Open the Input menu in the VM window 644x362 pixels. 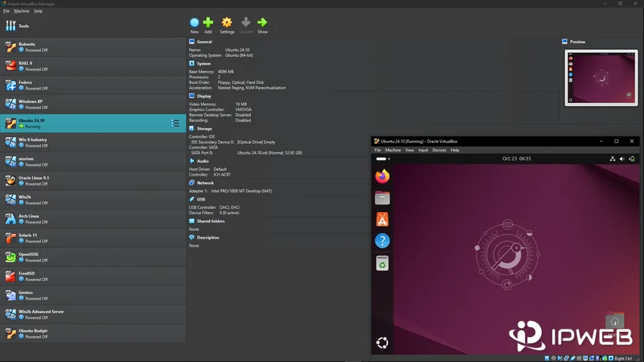coord(423,150)
